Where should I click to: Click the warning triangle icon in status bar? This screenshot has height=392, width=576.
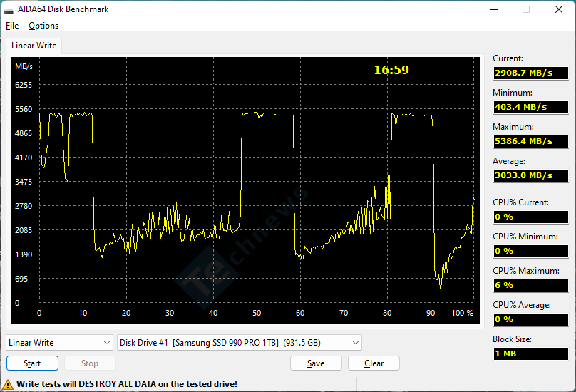coord(8,385)
